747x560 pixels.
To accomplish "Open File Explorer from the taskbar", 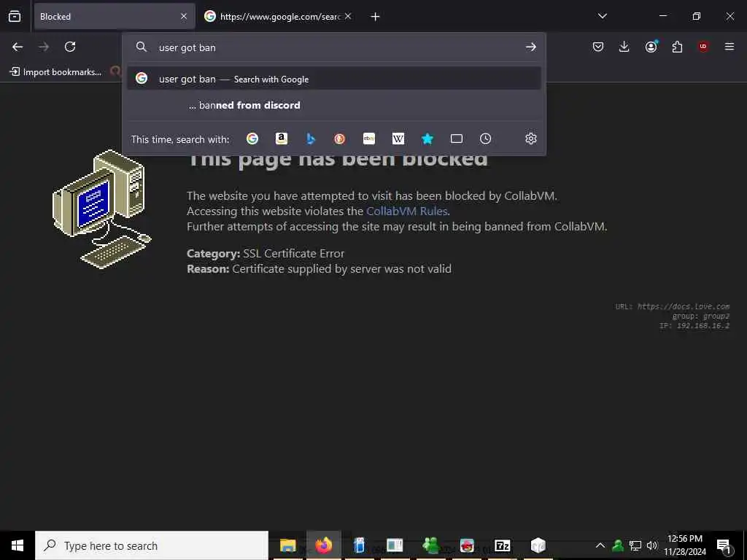I will pos(287,545).
